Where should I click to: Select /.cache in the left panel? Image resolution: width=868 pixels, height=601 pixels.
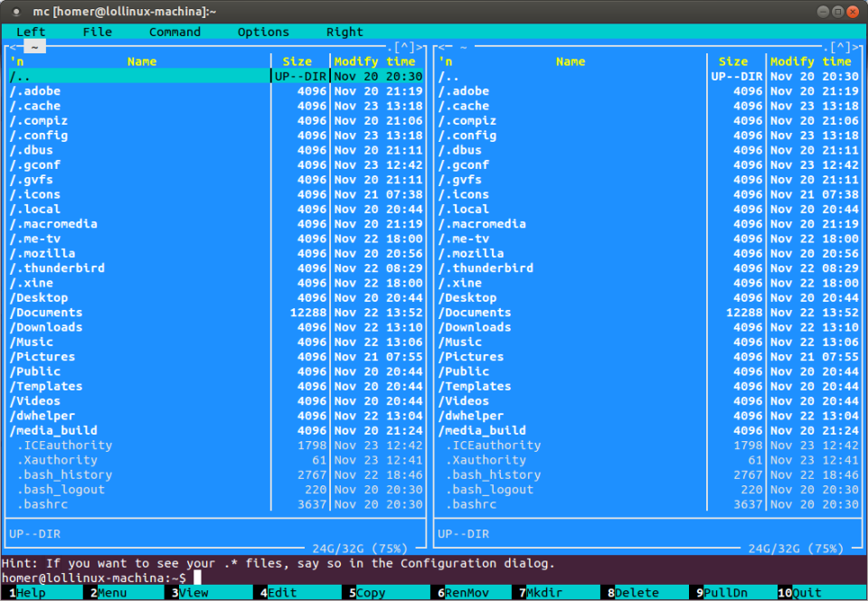coord(216,106)
